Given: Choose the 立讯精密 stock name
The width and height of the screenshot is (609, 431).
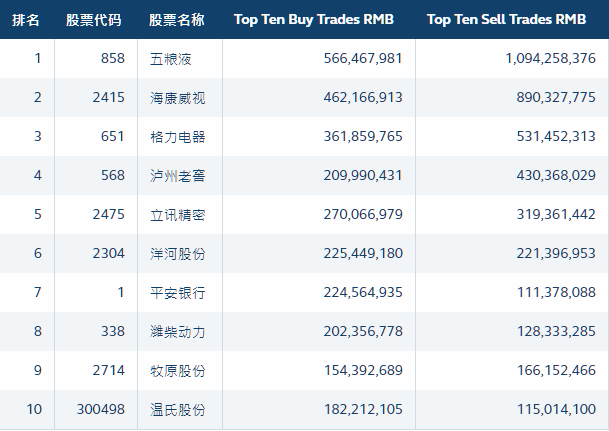Looking at the screenshot, I should 177,215.
